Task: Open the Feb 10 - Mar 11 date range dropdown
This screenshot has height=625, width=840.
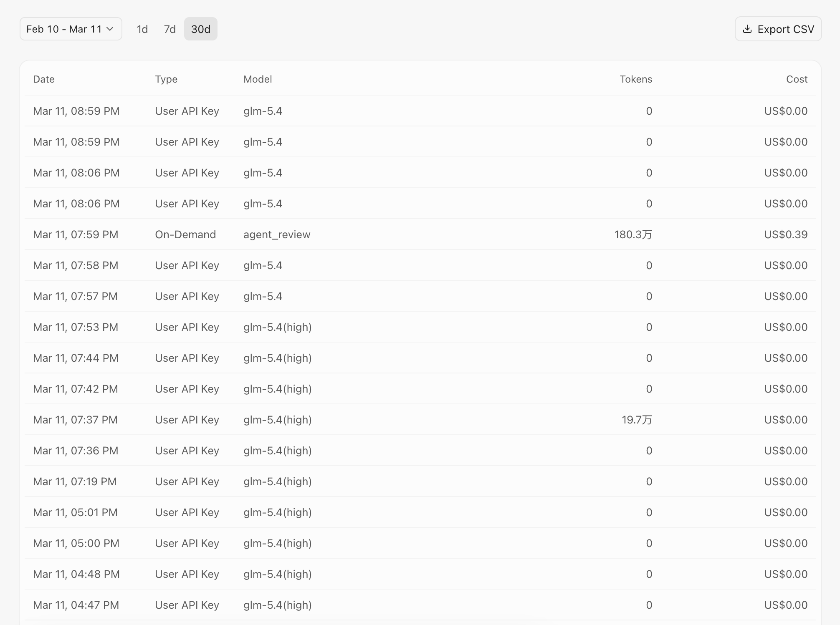Action: [71, 29]
